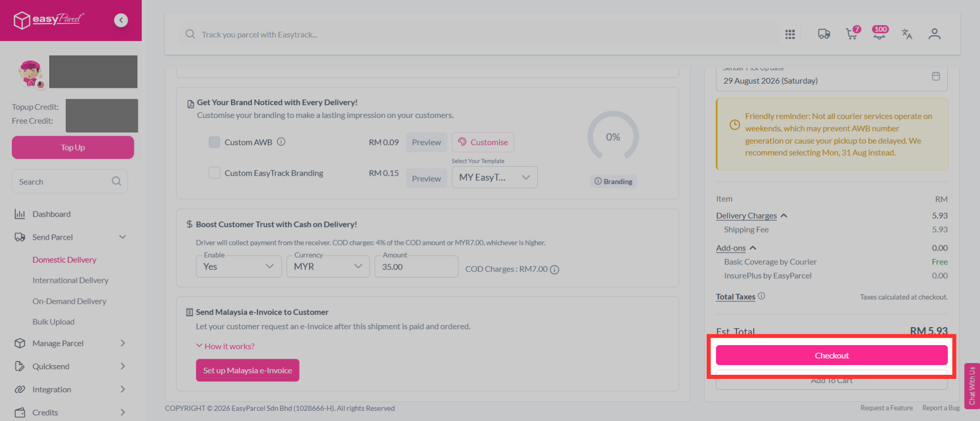Viewport: 980px width, 421px height.
Task: Select International Delivery in the sidebar
Action: [70, 280]
